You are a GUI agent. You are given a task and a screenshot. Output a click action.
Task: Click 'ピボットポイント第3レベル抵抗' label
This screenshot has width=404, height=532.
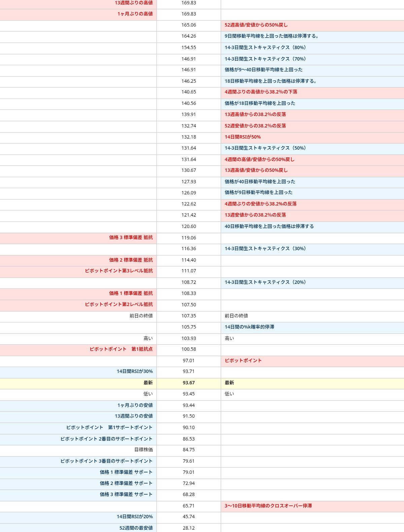coord(119,271)
